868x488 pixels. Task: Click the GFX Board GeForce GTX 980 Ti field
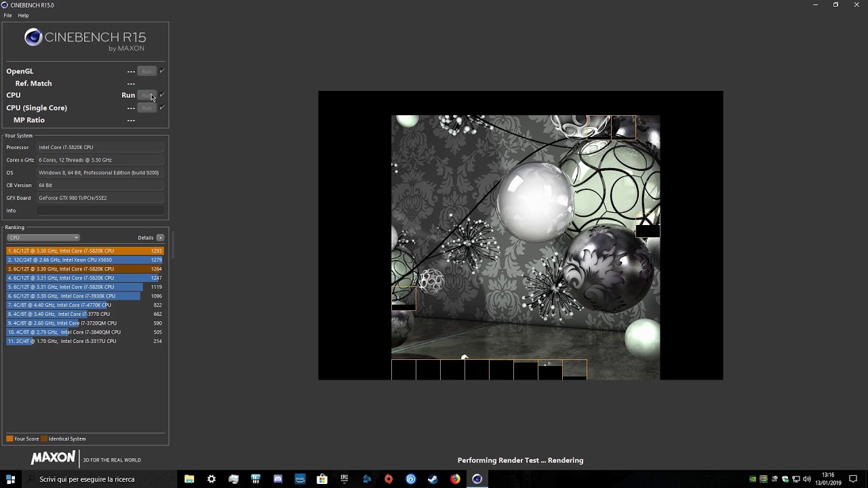(x=100, y=198)
